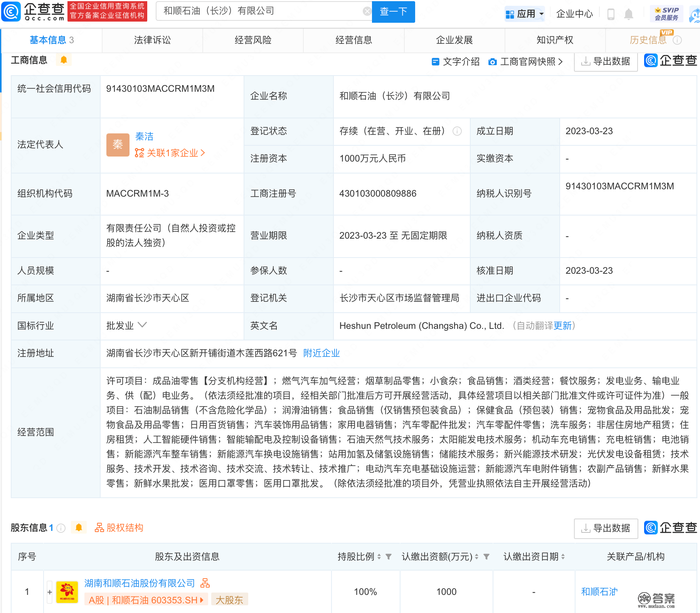Click the mobile phone icon in header

pos(611,14)
